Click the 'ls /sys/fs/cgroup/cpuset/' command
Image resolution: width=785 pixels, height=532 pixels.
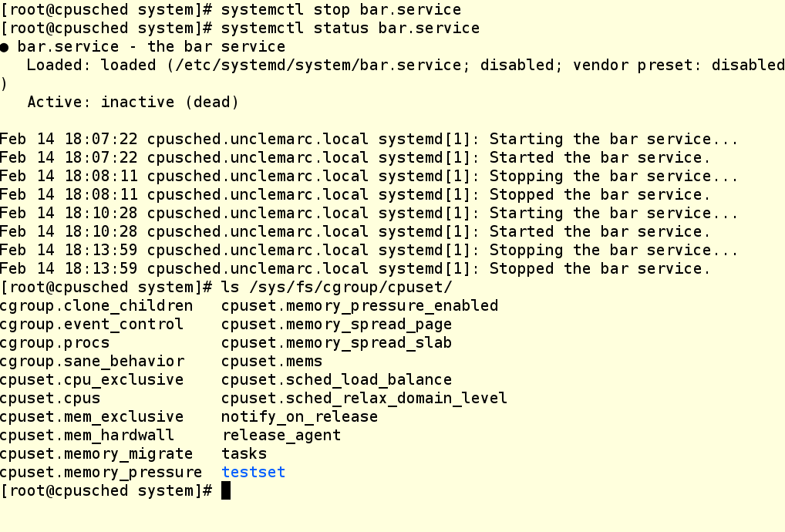[336, 288]
